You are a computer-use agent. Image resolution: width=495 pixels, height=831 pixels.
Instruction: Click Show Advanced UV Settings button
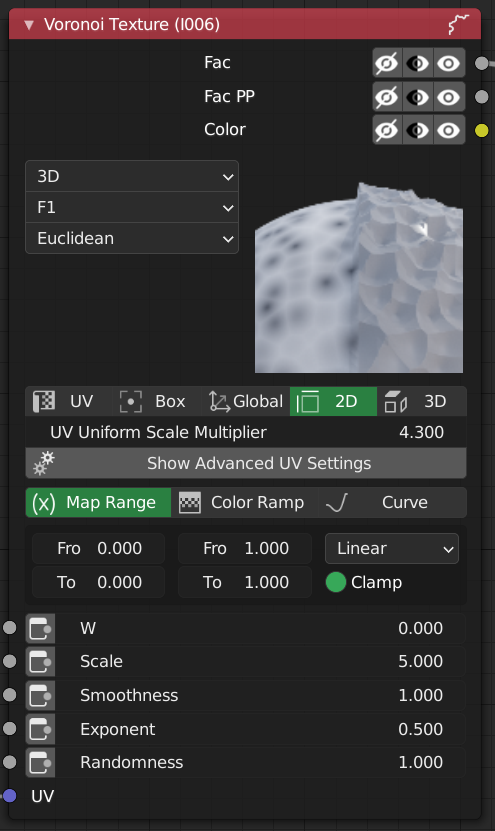click(246, 463)
